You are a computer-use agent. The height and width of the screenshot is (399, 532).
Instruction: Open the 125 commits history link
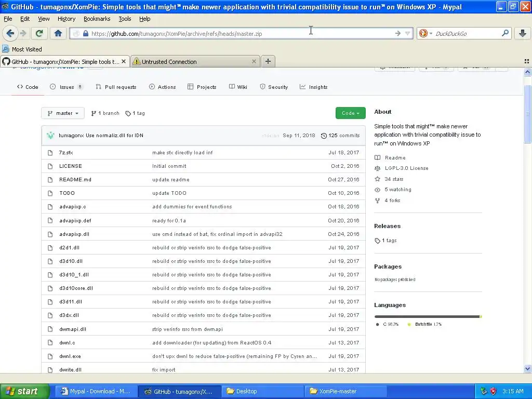pos(340,136)
